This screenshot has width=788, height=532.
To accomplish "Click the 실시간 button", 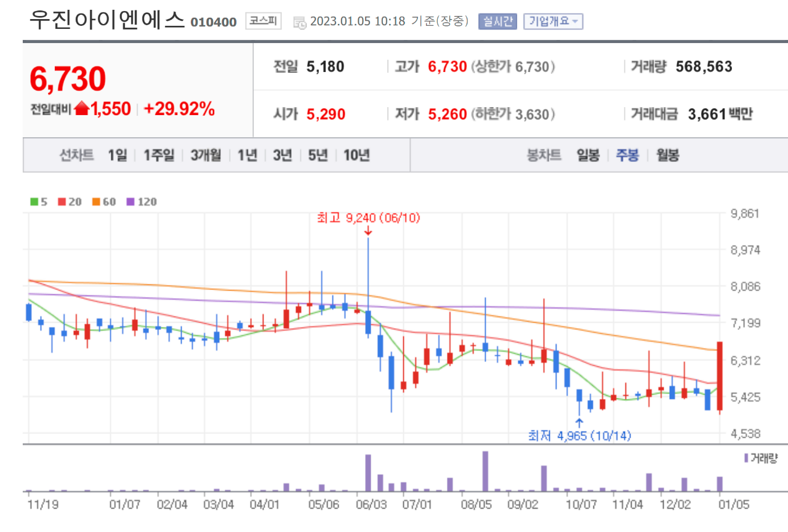I will coord(497,22).
